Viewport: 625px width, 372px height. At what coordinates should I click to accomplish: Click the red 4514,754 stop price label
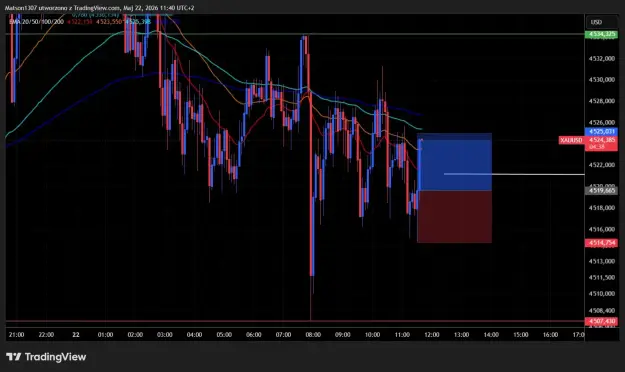[x=601, y=243]
